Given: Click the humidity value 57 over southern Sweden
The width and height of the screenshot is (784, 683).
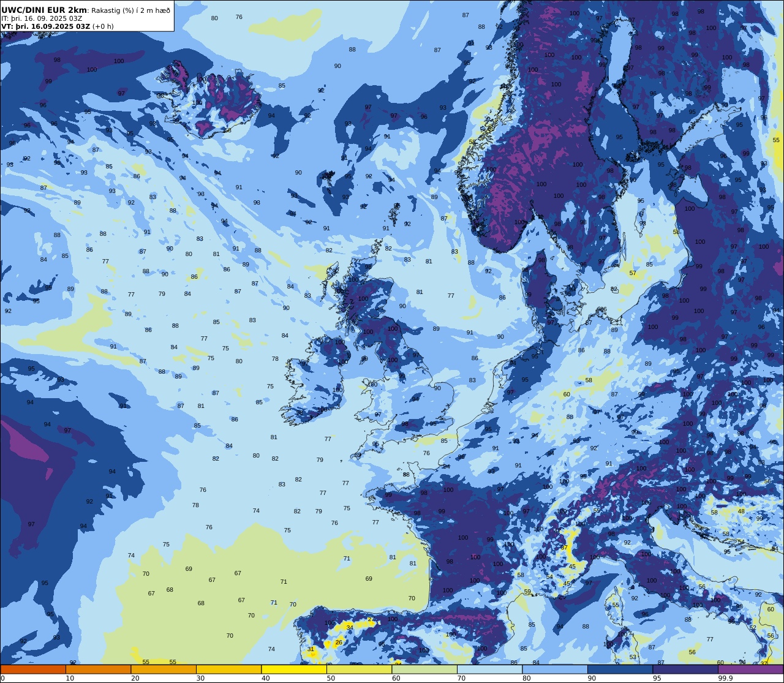Looking at the screenshot, I should tap(633, 273).
